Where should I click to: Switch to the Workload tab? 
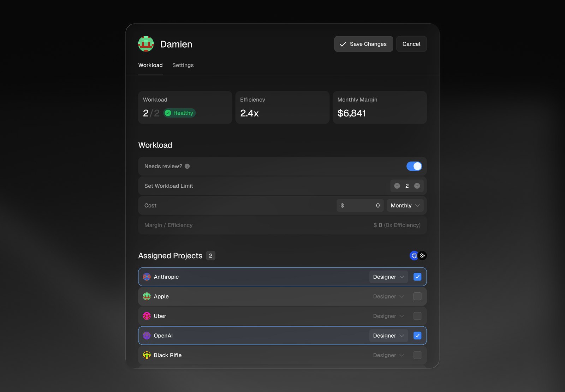[150, 65]
